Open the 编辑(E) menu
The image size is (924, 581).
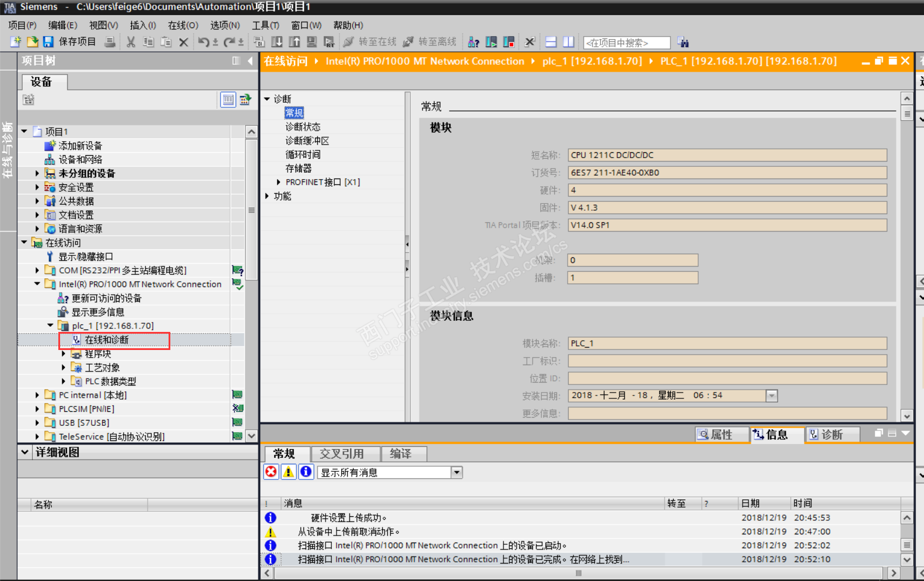click(x=62, y=25)
